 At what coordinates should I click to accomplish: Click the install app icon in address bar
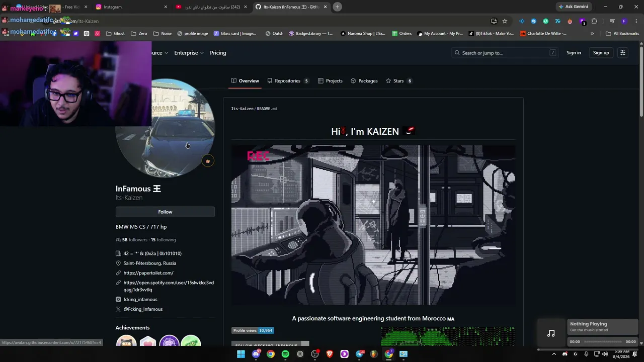pos(494,21)
